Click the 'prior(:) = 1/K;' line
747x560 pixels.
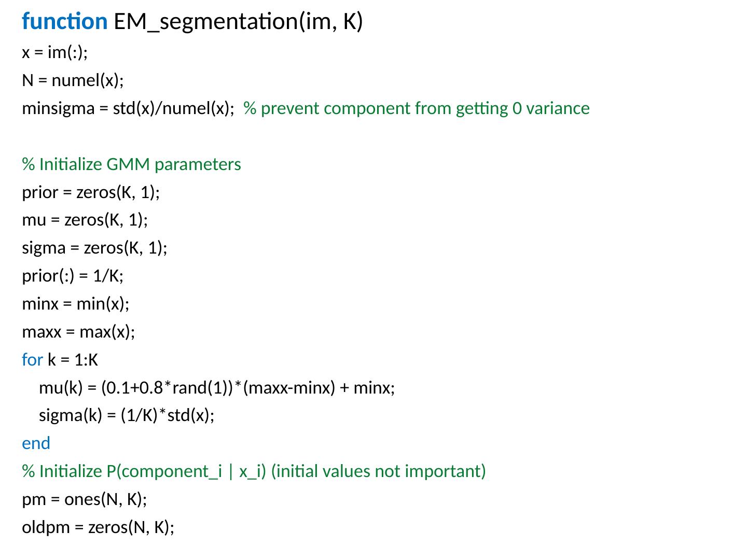click(73, 276)
